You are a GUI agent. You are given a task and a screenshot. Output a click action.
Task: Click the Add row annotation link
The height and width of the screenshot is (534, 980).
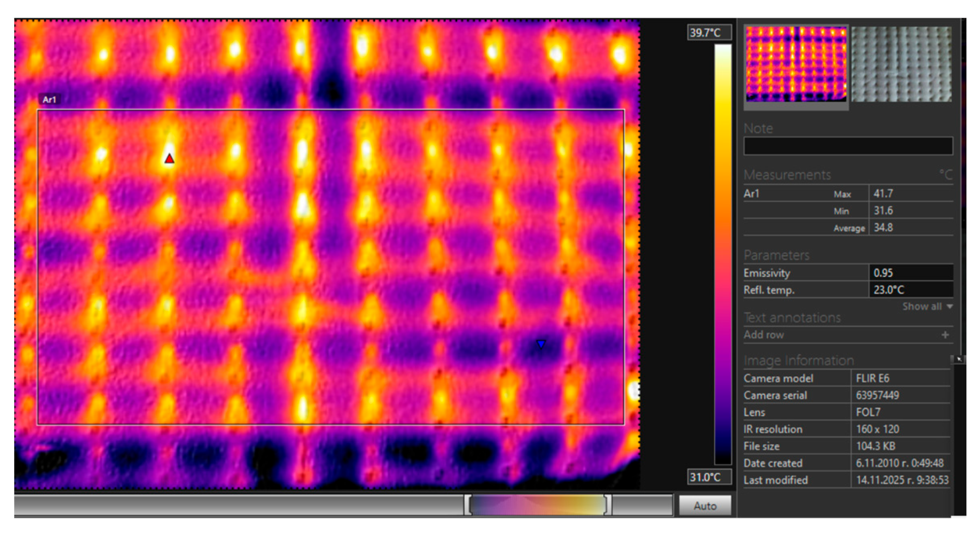[x=763, y=335]
